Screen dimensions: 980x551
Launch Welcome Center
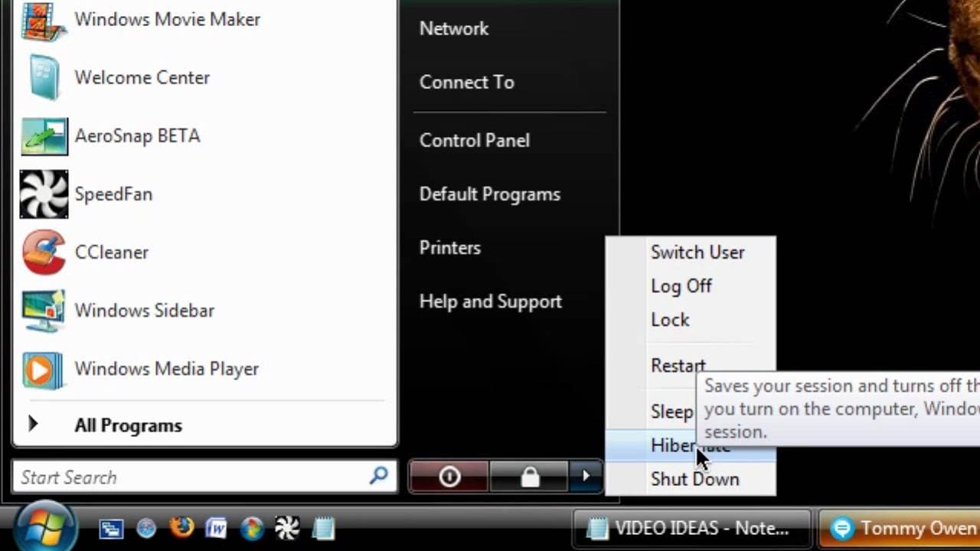tap(142, 77)
